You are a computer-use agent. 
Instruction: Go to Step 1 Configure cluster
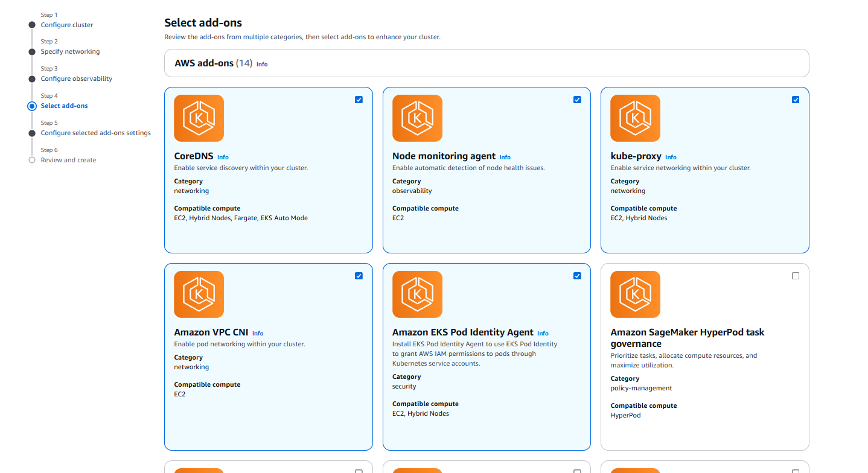point(67,25)
